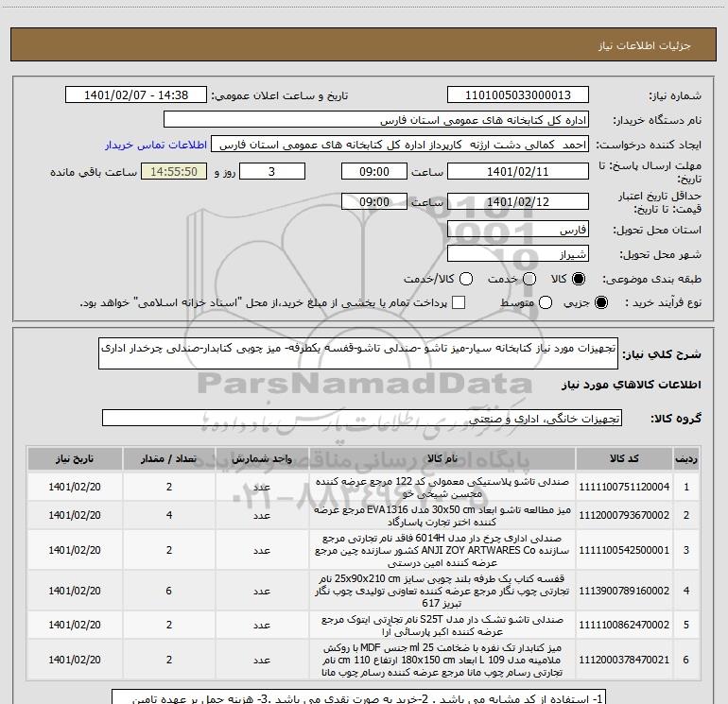
Task: Click the delivery province field فارس
Action: pos(518,229)
